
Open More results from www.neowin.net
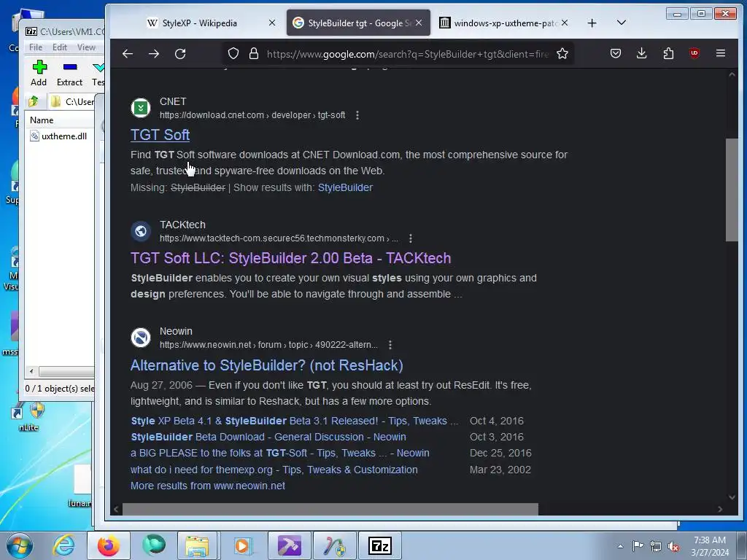pyautogui.click(x=208, y=486)
